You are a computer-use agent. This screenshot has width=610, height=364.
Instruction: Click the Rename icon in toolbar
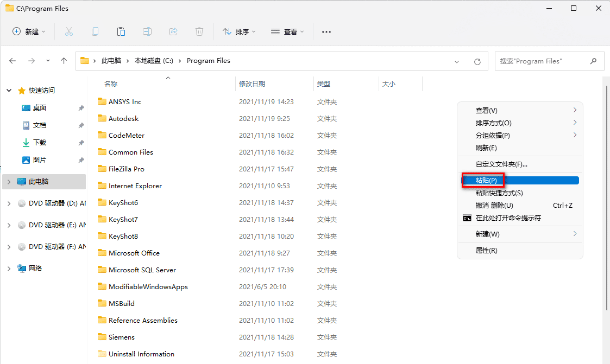(147, 31)
